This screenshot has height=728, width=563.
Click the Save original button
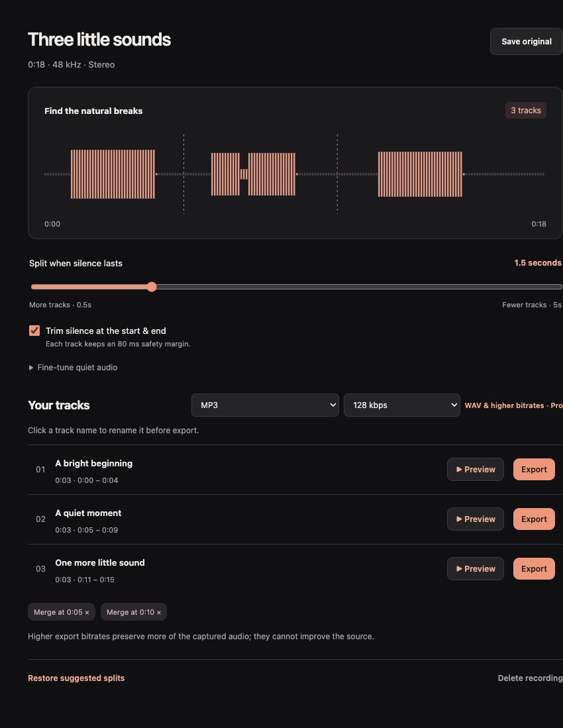pos(527,41)
